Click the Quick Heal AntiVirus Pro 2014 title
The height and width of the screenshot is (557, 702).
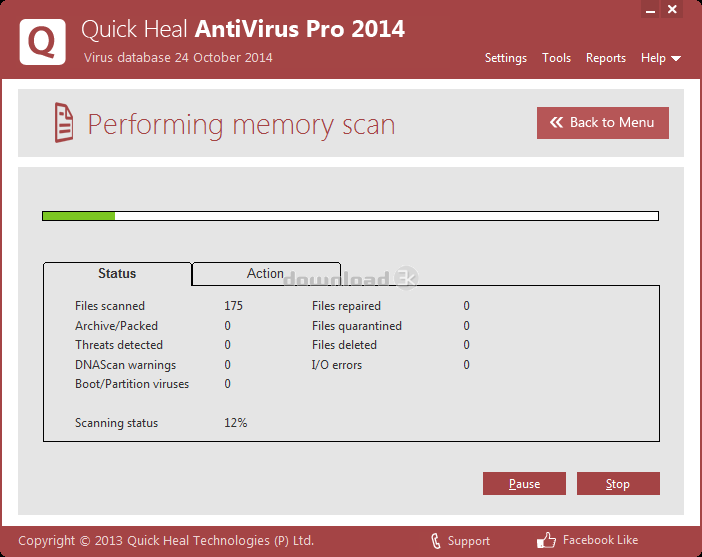pyautogui.click(x=243, y=30)
